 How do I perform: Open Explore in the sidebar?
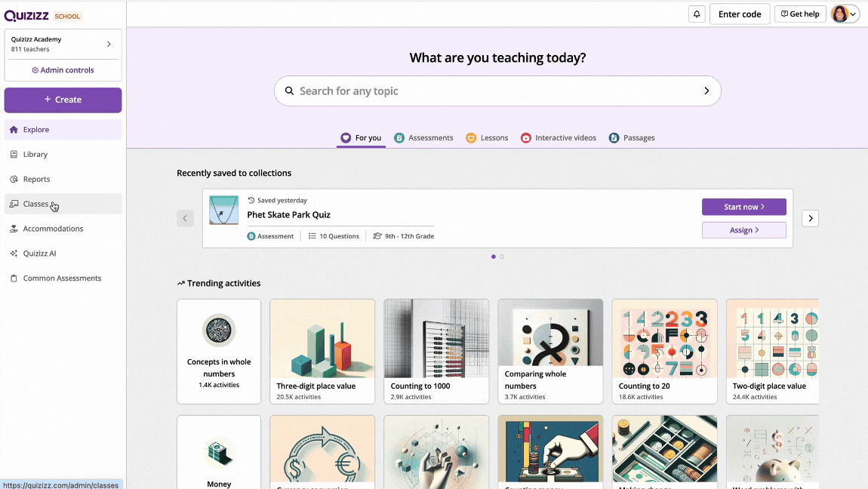pyautogui.click(x=63, y=130)
